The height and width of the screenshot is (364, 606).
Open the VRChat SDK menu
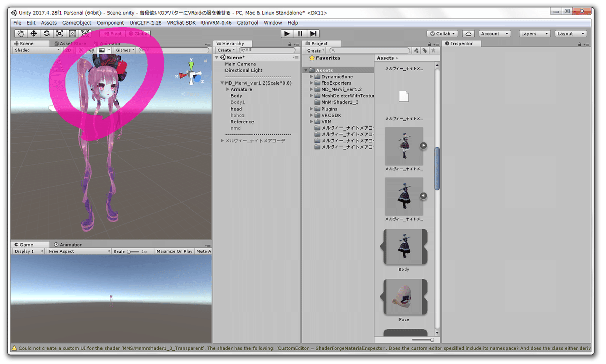[x=181, y=23]
